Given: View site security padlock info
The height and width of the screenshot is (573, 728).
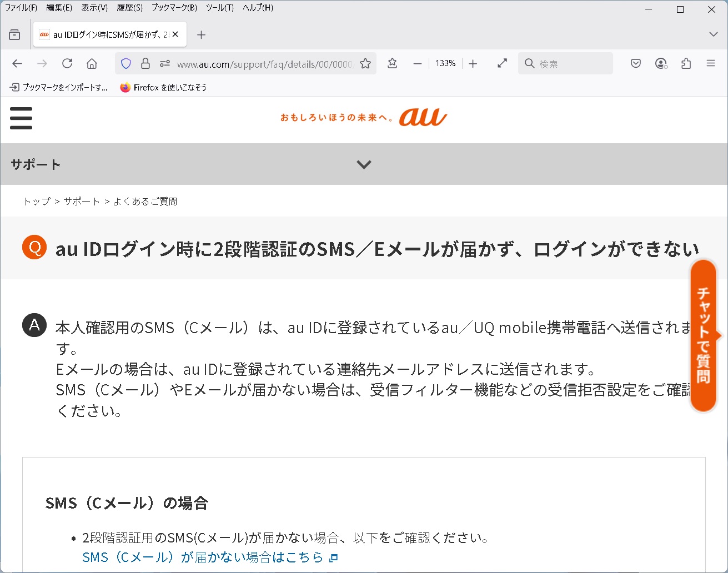Looking at the screenshot, I should click(x=145, y=63).
